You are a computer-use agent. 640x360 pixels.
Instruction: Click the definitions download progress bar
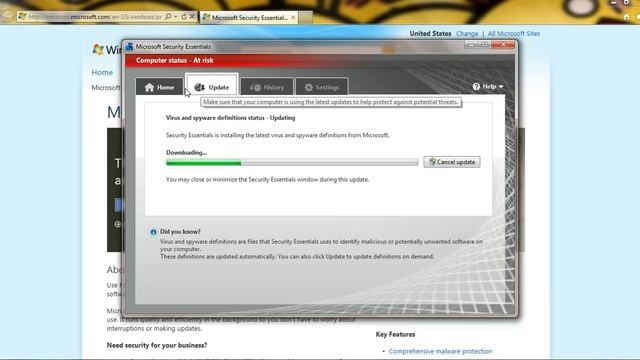pyautogui.click(x=292, y=162)
